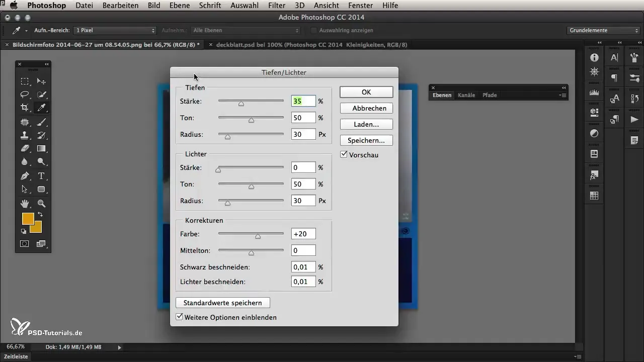Select the Type tool
The image size is (644, 362).
[x=41, y=176]
